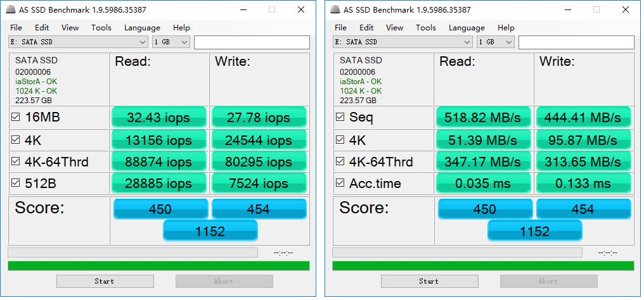Click the AS SSD app icon in right window title bar

tap(335, 9)
